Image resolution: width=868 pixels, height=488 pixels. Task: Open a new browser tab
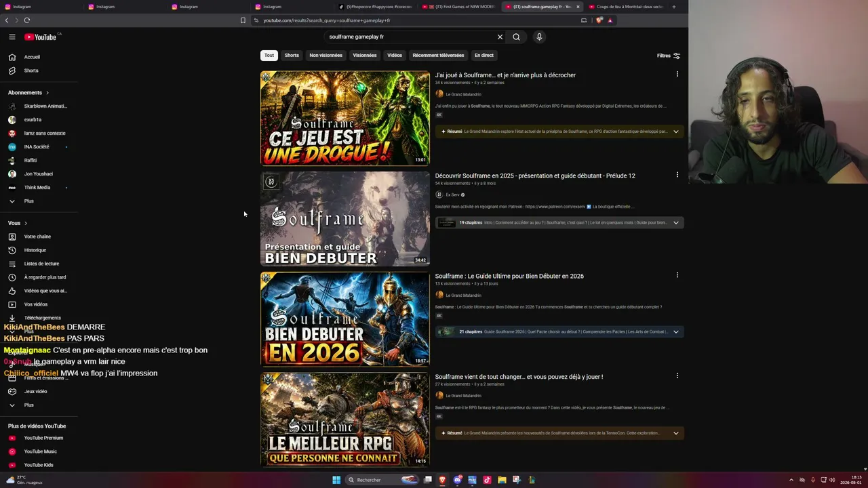click(x=673, y=7)
